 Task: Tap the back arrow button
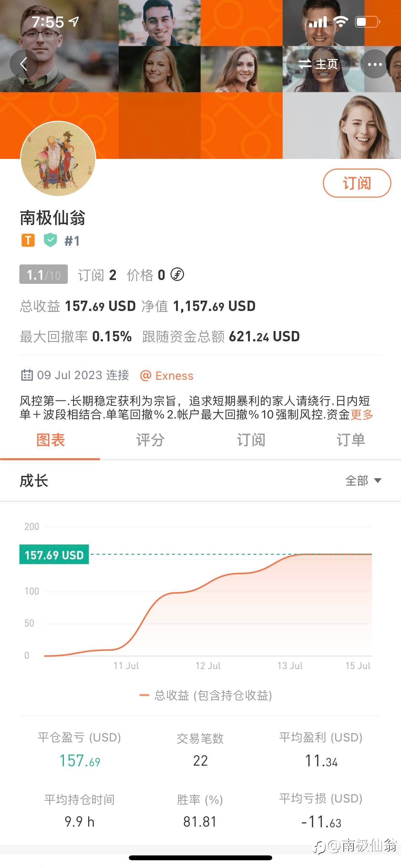(x=24, y=64)
